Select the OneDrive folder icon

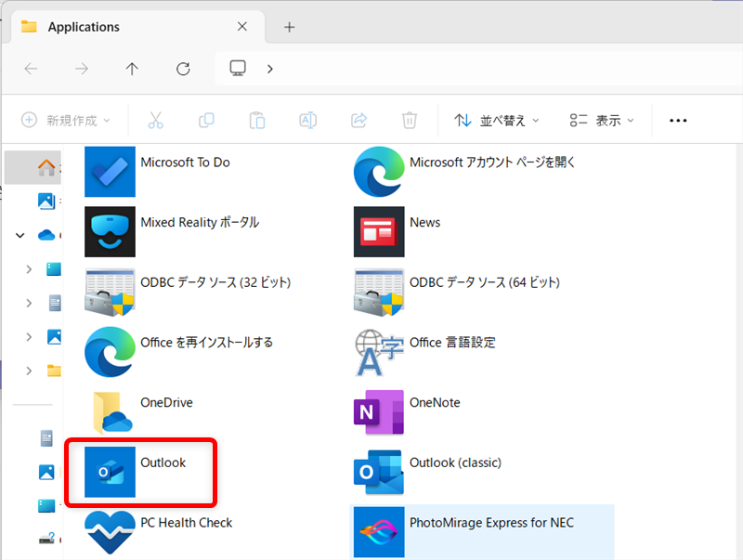point(111,412)
